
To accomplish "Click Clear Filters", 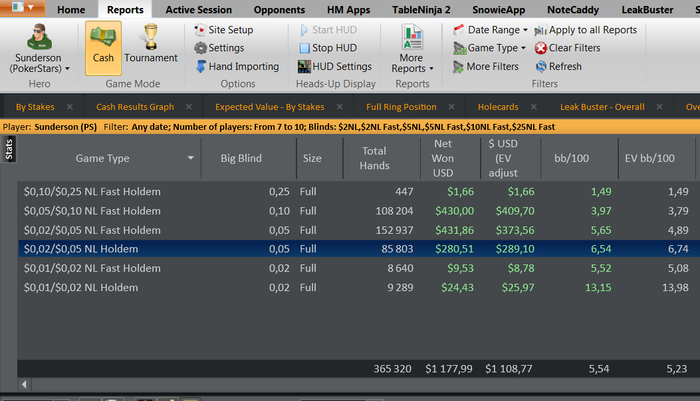I will pos(567,48).
